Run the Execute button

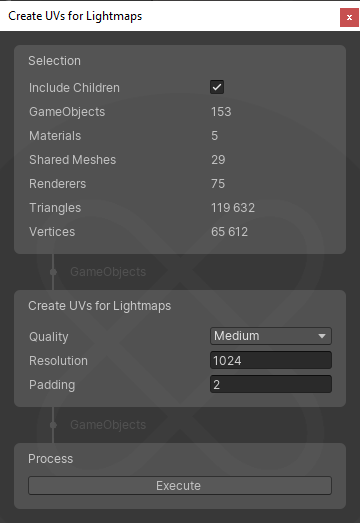coord(180,486)
